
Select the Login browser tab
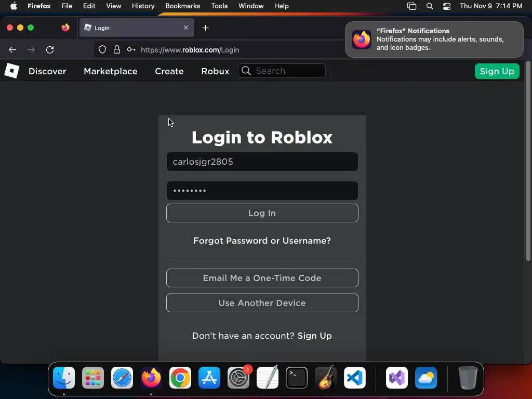point(137,28)
